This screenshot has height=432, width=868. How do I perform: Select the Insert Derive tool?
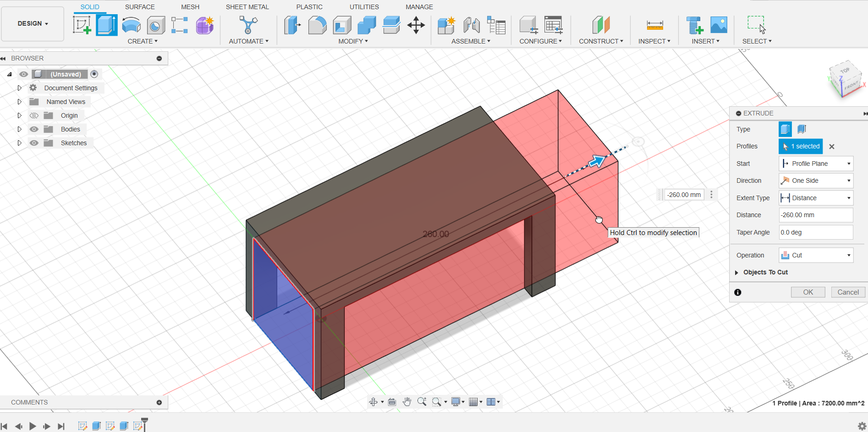tap(694, 25)
